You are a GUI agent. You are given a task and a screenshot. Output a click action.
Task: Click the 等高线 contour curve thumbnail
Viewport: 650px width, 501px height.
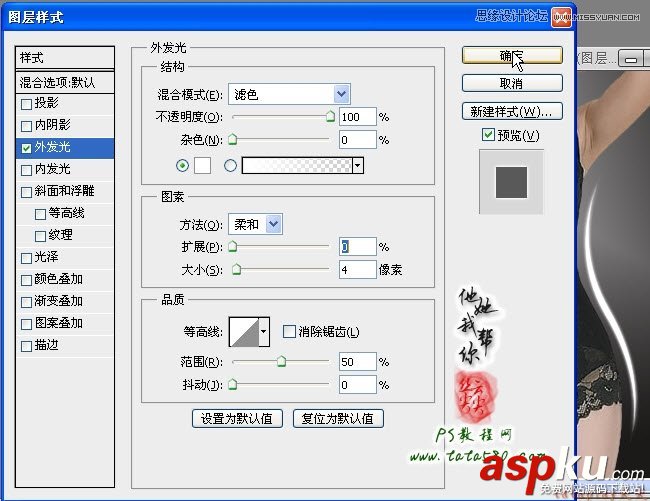[244, 332]
